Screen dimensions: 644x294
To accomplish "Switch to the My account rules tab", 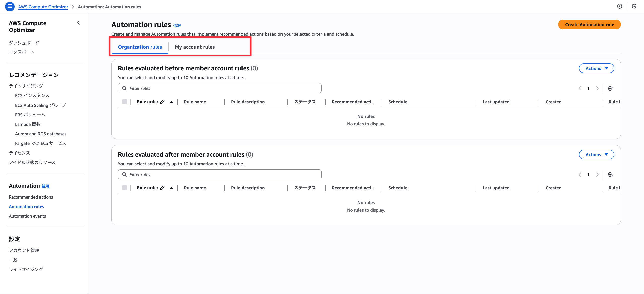I will click(195, 47).
